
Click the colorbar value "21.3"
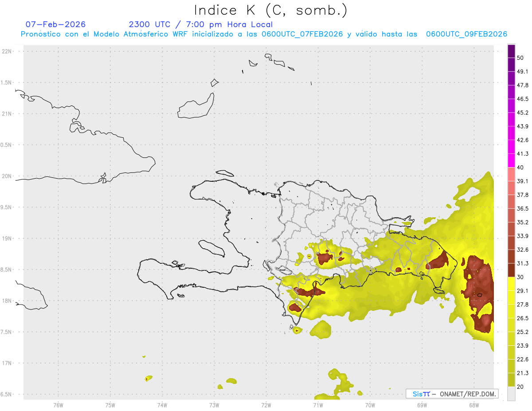pyautogui.click(x=523, y=373)
